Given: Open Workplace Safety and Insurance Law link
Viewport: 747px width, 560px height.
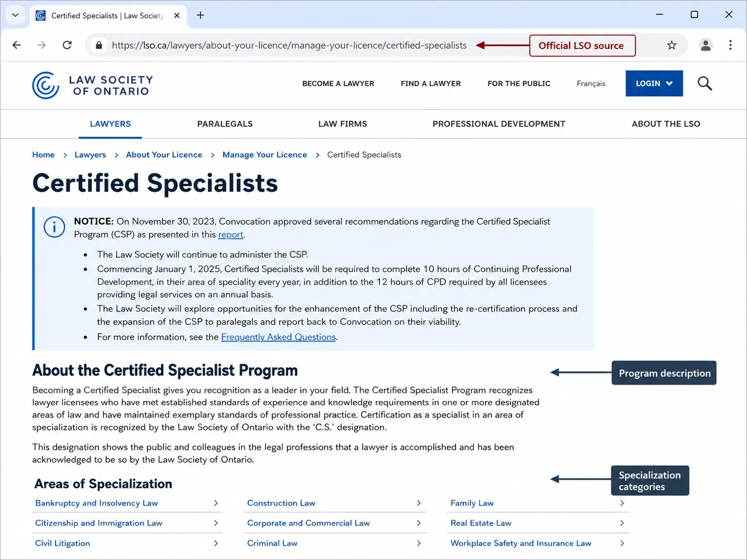Looking at the screenshot, I should (521, 543).
